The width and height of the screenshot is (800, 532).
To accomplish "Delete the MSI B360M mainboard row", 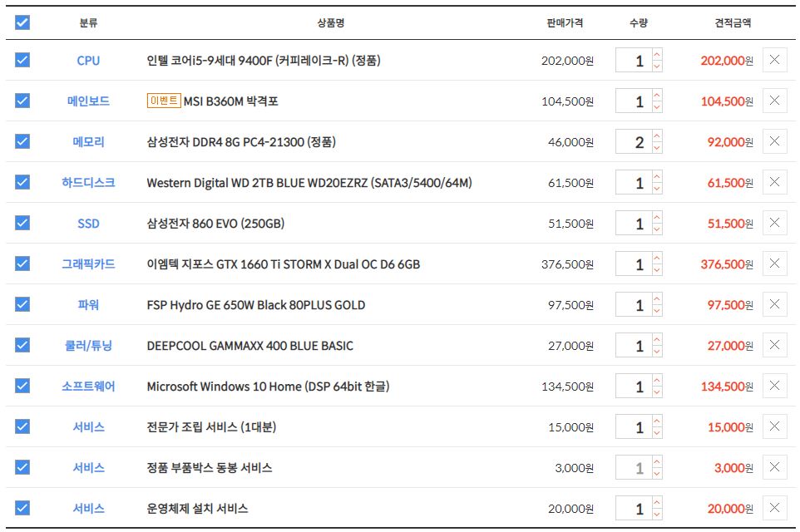I will [774, 101].
